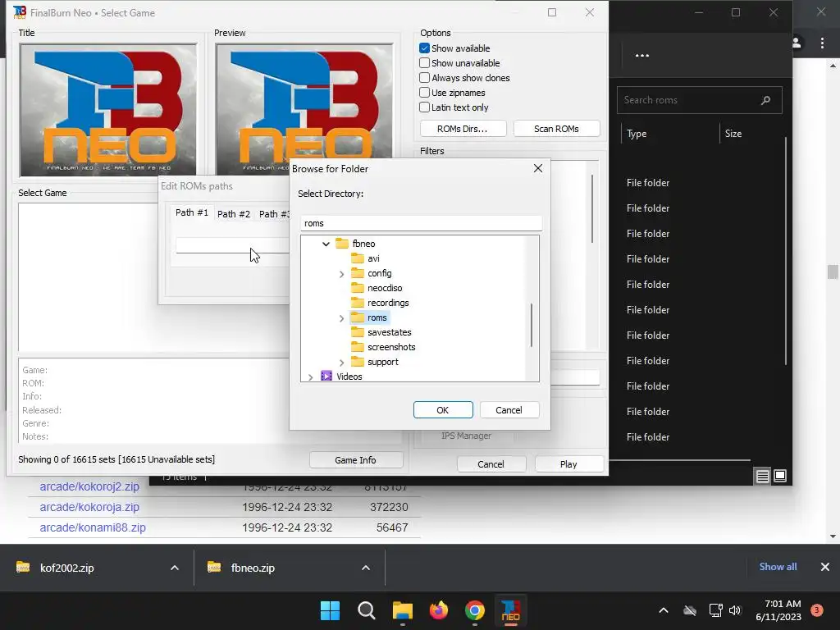This screenshot has width=840, height=630.
Task: Cancel the Browse for Folder dialog
Action: (509, 410)
